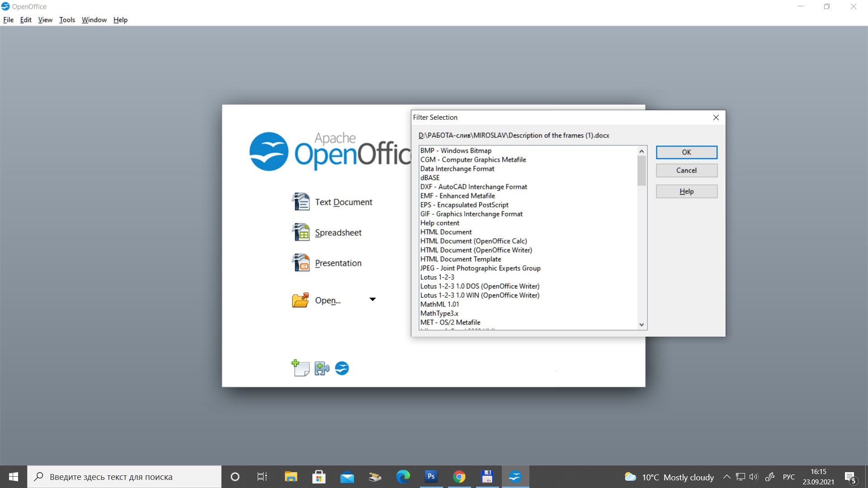This screenshot has width=868, height=488.
Task: Click the Text Document label
Action: (344, 202)
